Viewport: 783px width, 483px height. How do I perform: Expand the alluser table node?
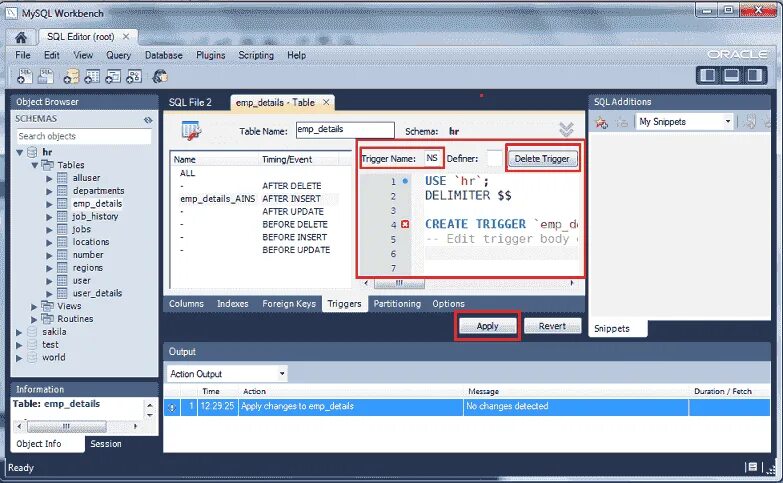click(x=49, y=178)
